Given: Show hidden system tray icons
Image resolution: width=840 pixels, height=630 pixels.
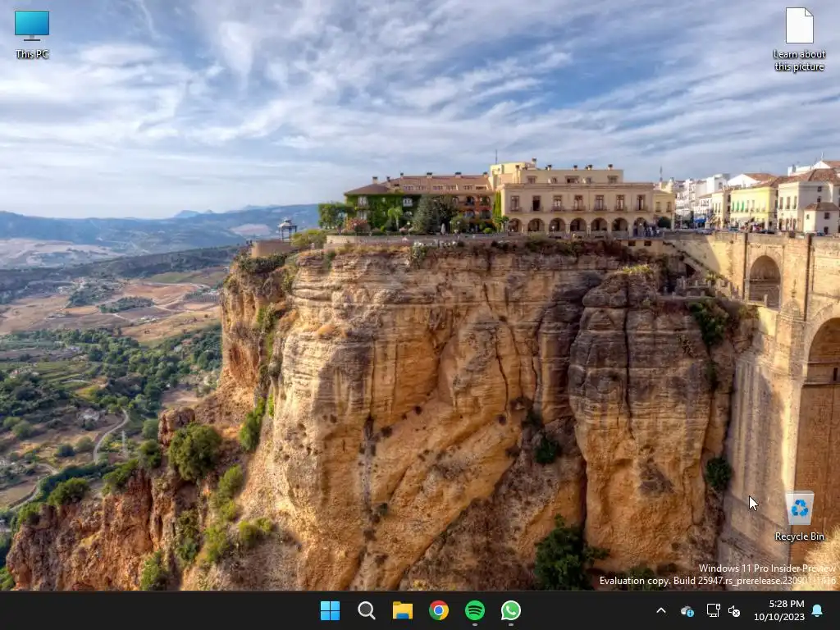Looking at the screenshot, I should [661, 610].
